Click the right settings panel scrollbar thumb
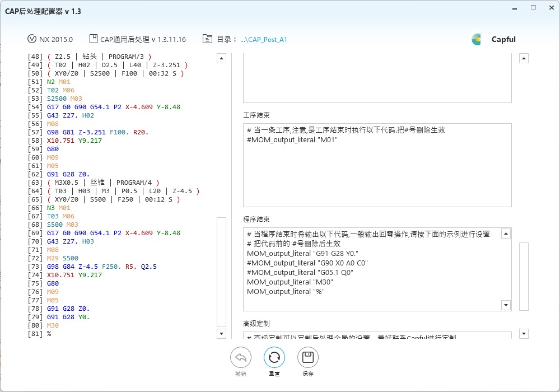The image size is (560, 392). [x=524, y=277]
